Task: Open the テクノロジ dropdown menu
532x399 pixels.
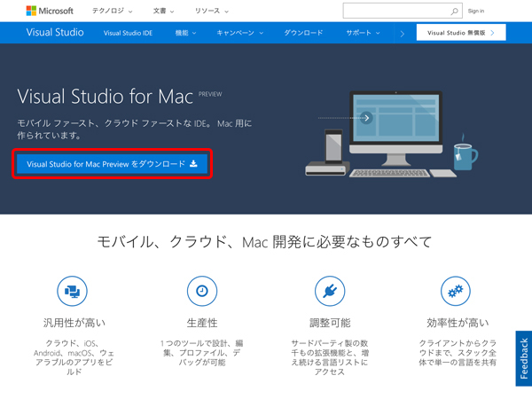Action: click(x=113, y=11)
